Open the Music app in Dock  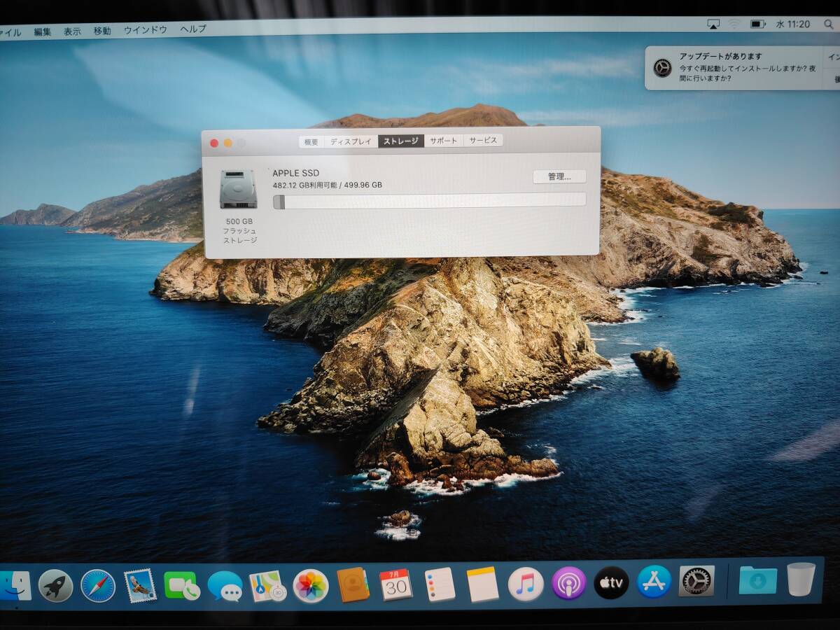pos(525,584)
